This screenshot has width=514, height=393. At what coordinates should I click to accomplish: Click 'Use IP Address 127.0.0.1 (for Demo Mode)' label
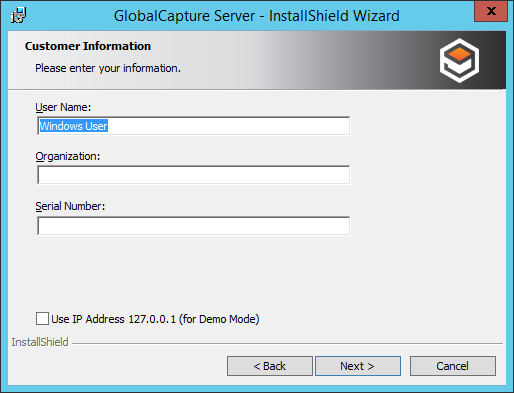[x=155, y=319]
